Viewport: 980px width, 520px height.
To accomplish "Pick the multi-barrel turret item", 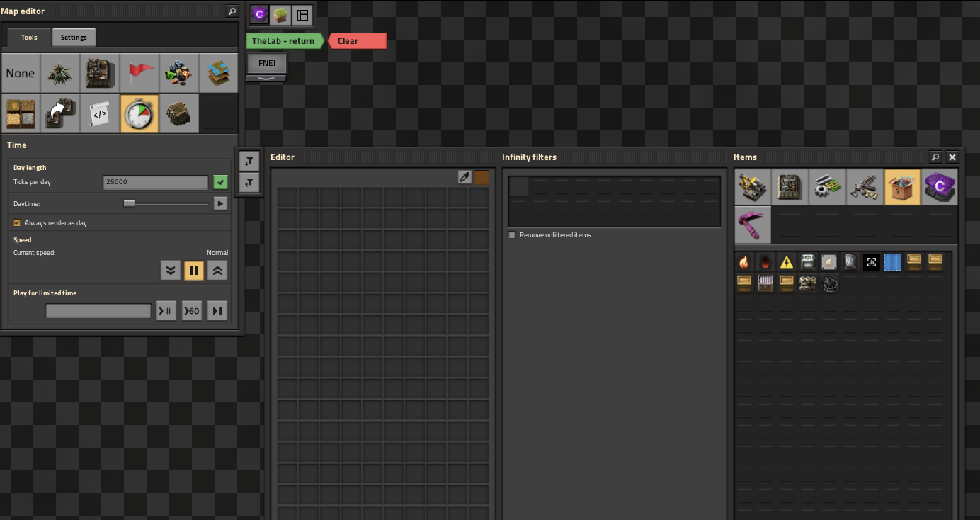I will pos(808,283).
